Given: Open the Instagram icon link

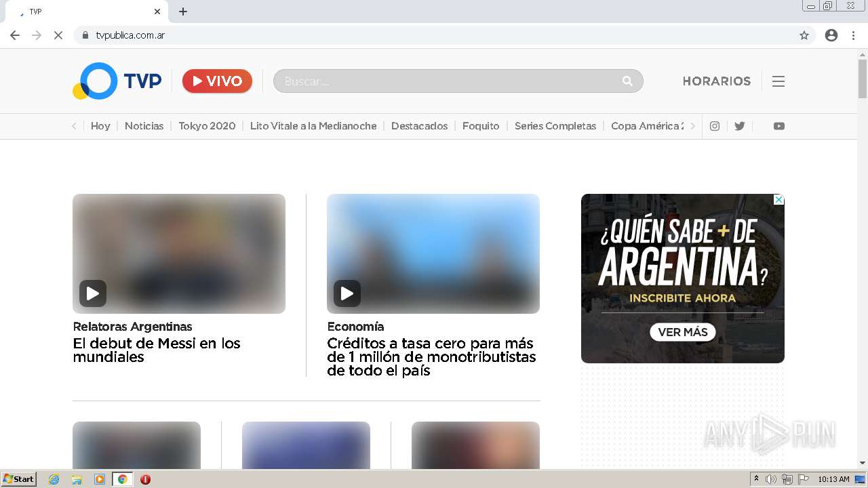Looking at the screenshot, I should [715, 126].
